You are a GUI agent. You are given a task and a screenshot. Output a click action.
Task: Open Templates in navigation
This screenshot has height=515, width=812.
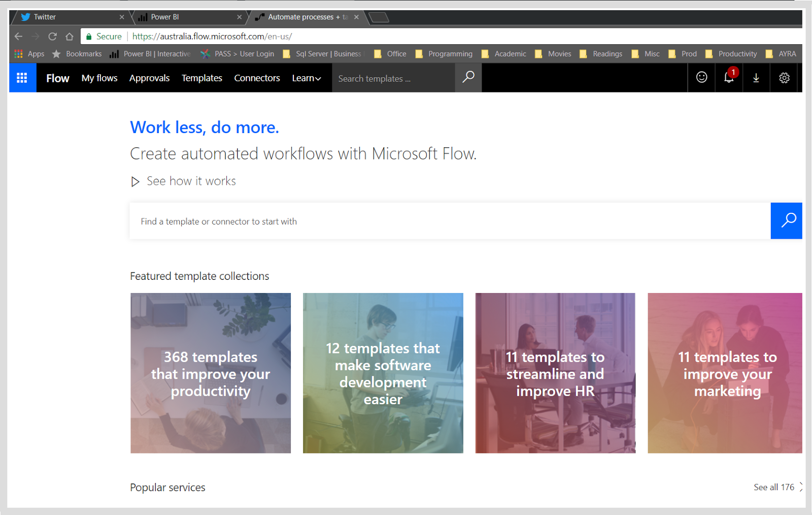(202, 78)
